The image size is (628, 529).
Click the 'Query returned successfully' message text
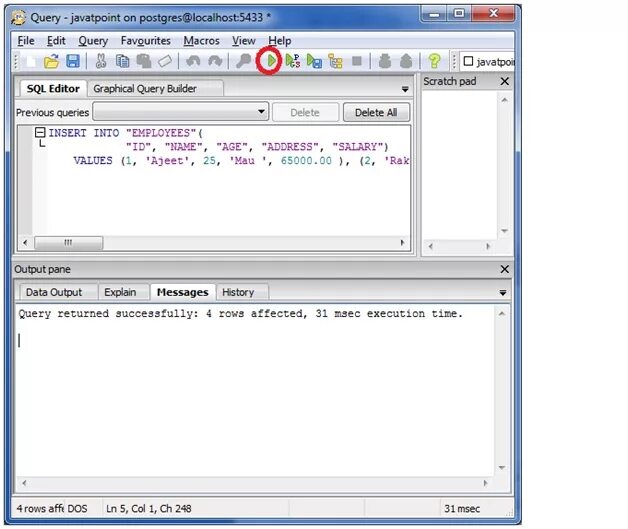point(240,314)
